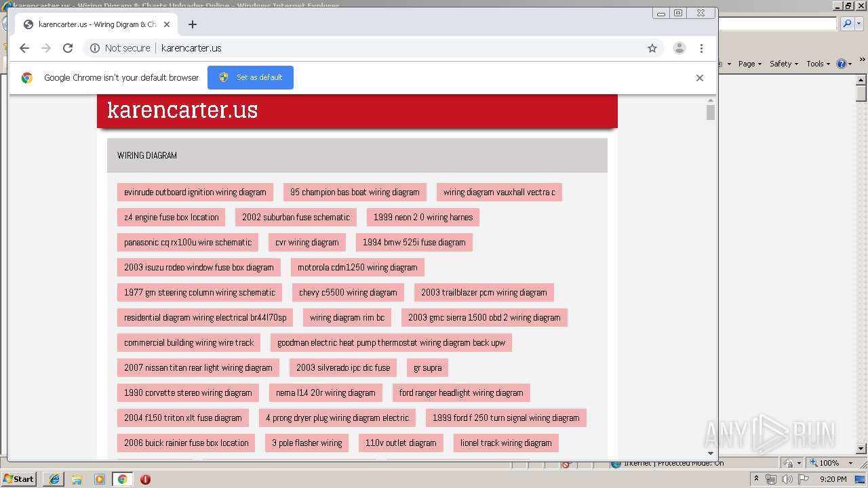Open commercial building wiring wire track
Screen dimensions: 868x488
coord(189,343)
